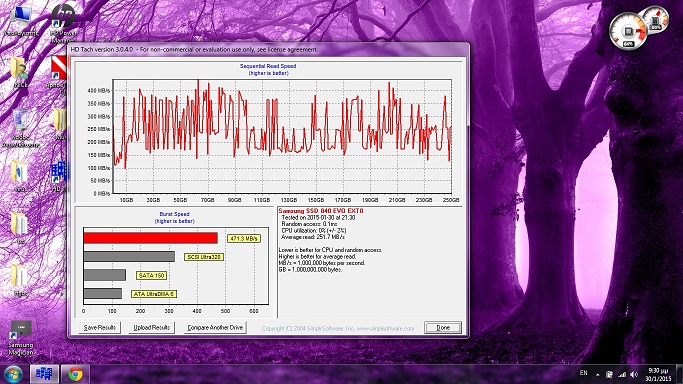Open the Recycle Bin on the desktop

click(20, 128)
